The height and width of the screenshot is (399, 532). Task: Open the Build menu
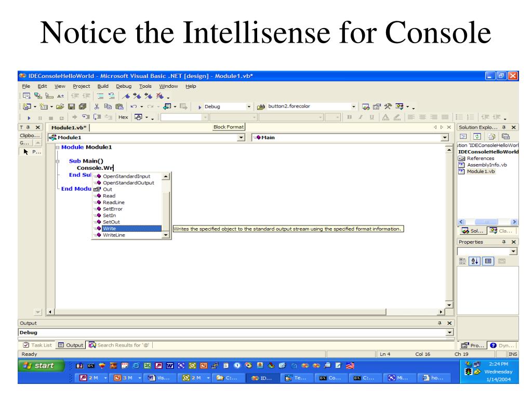pos(103,86)
